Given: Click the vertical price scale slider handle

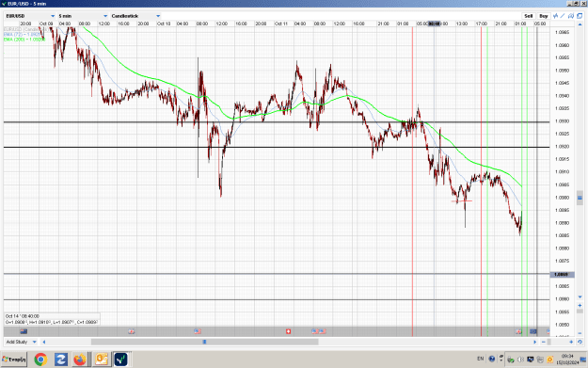Looking at the screenshot, I should click(580, 198).
